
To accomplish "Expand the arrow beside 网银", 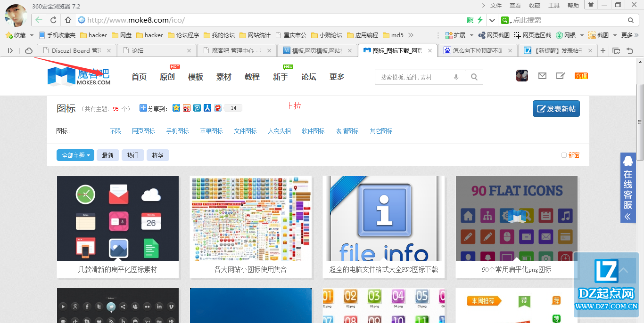I will click(x=582, y=35).
